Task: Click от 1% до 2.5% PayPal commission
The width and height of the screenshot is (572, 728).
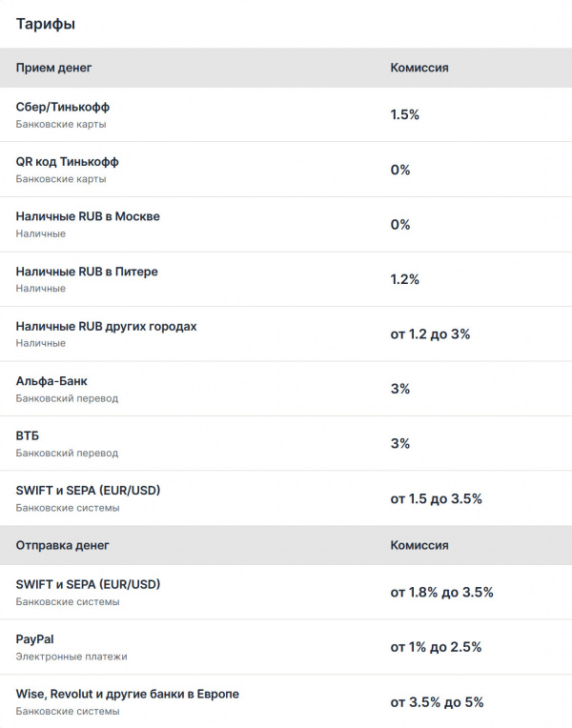Action: pyautogui.click(x=436, y=647)
